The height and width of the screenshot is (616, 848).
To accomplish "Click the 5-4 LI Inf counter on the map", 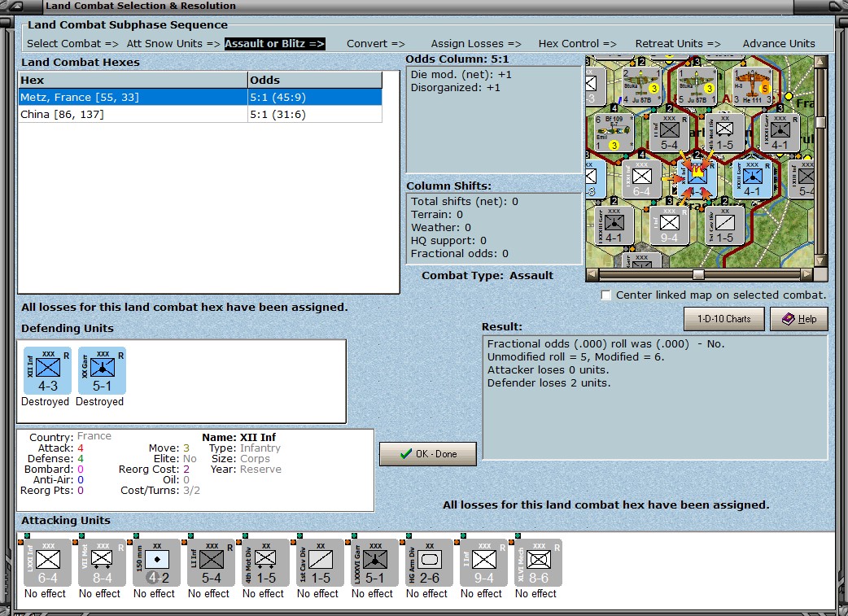I will coord(670,133).
